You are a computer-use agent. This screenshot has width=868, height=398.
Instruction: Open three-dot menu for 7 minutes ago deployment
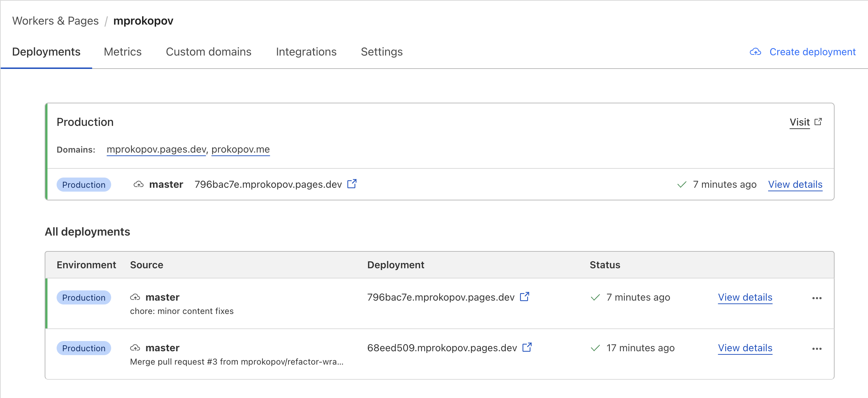pyautogui.click(x=817, y=298)
